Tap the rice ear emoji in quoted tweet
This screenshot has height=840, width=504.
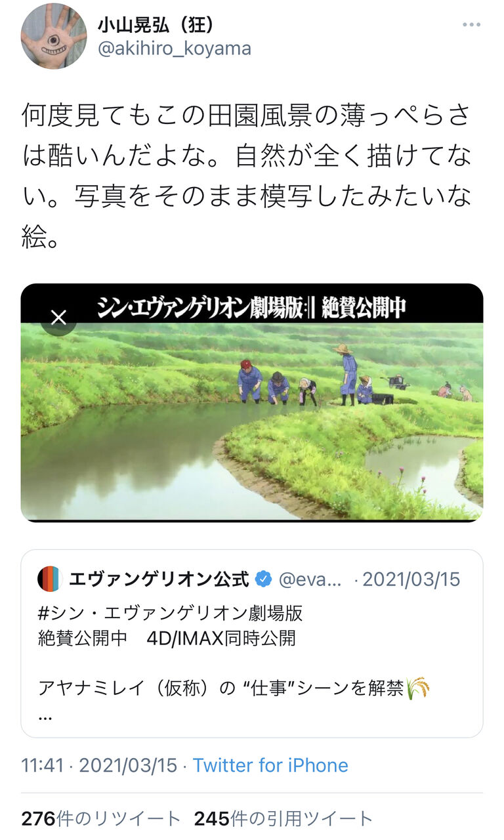(x=418, y=688)
